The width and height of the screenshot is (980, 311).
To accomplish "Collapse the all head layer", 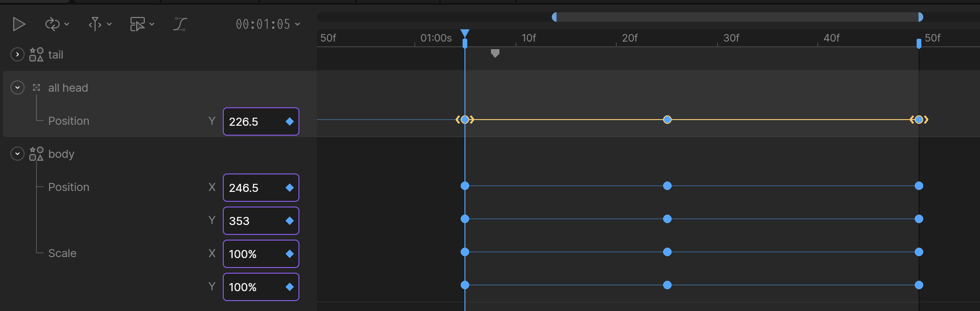I will coord(17,88).
